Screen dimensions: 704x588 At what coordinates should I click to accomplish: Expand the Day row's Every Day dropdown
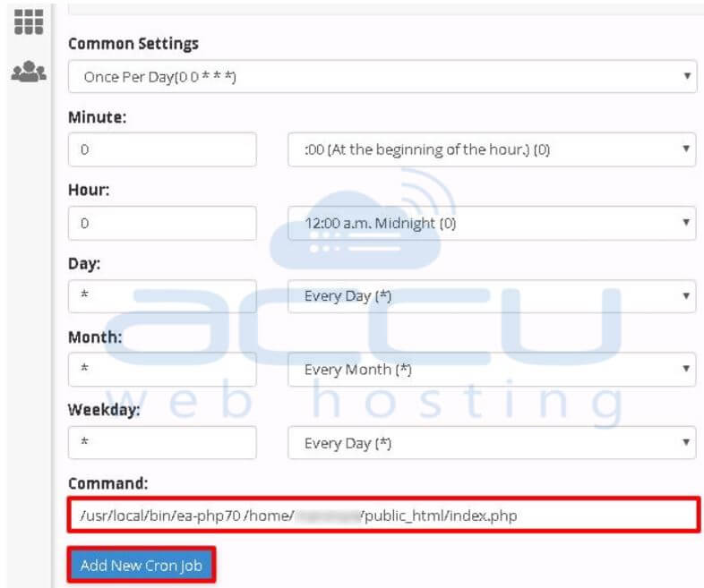point(492,295)
